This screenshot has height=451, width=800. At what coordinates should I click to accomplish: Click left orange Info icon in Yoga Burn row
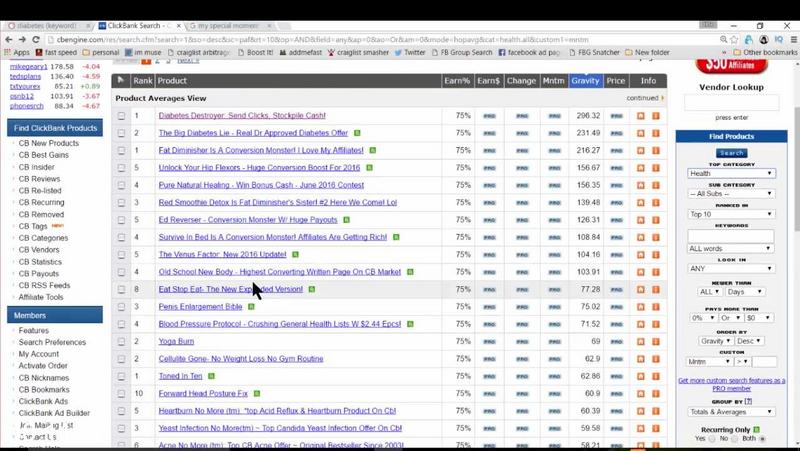point(641,341)
